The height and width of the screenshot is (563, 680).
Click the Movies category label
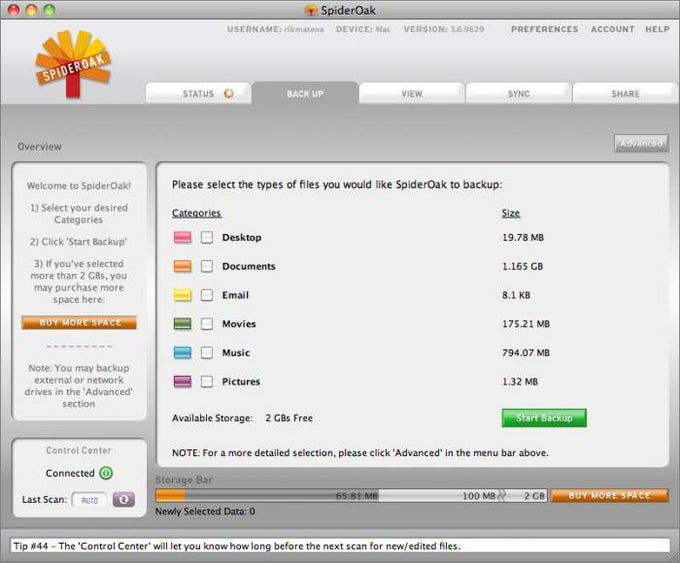(x=239, y=324)
